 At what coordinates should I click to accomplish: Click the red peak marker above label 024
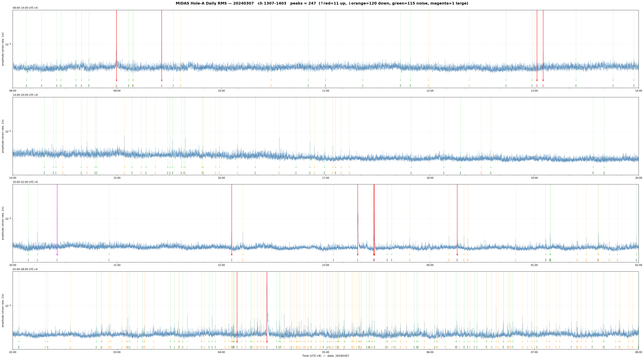click(x=537, y=80)
